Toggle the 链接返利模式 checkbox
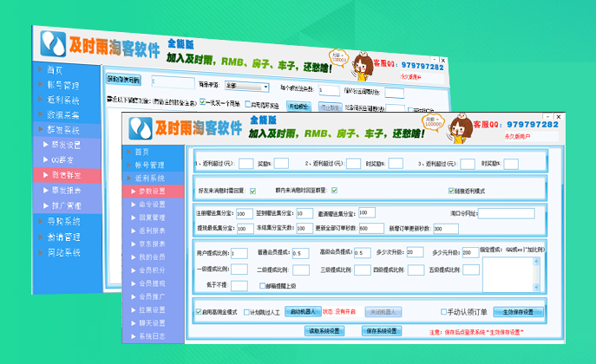 point(451,191)
